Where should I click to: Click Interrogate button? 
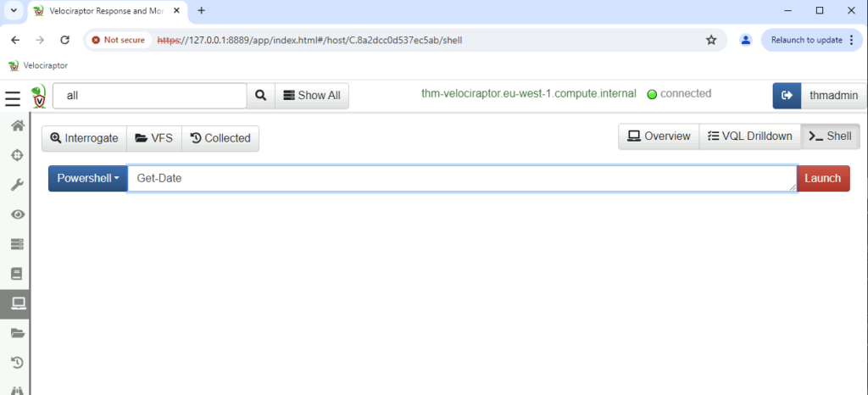click(x=84, y=138)
